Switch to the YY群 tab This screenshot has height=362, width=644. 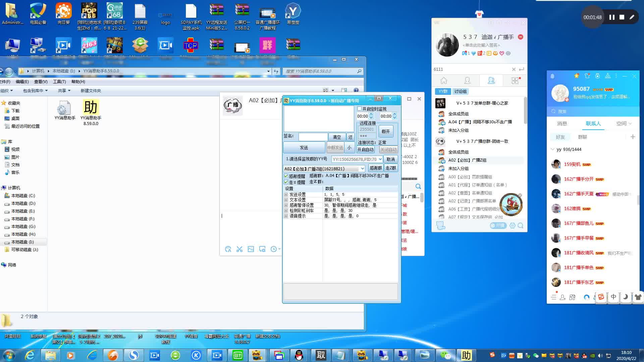443,92
